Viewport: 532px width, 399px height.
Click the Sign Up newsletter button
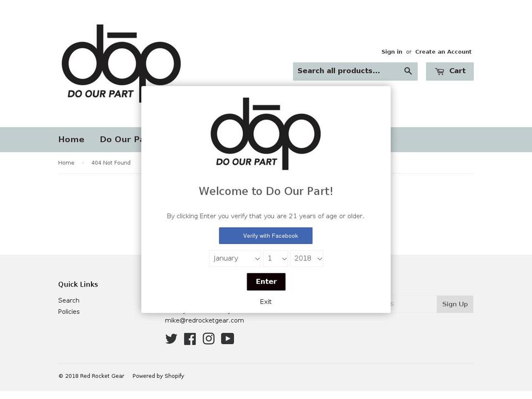click(455, 304)
